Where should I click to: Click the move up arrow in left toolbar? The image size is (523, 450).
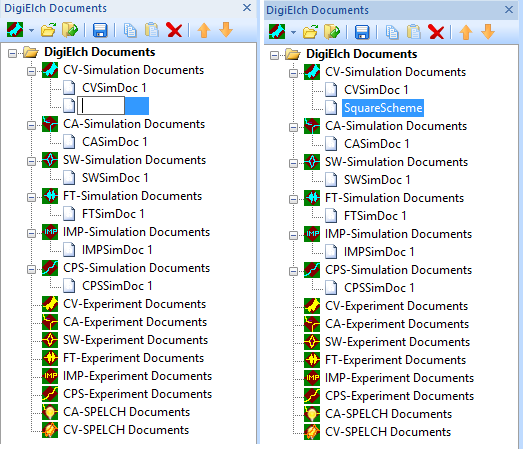[204, 30]
